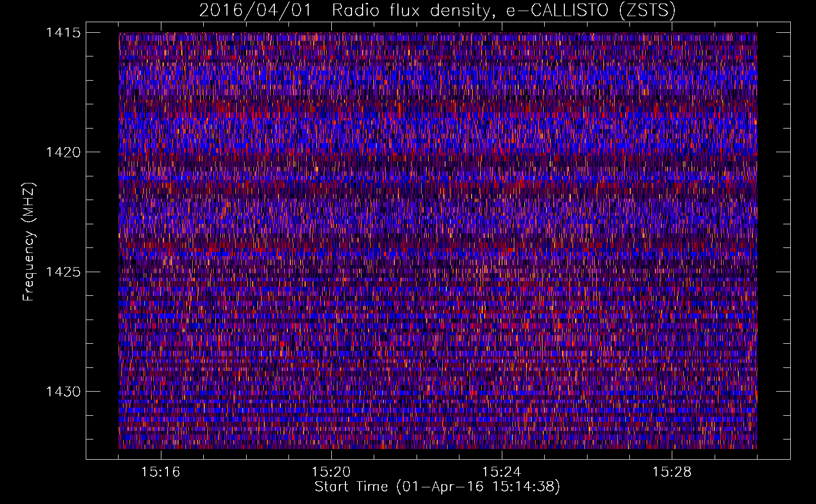Click the 'Frequency (MHZ)' axis label
Viewport: 816px width, 504px height.
pos(29,242)
